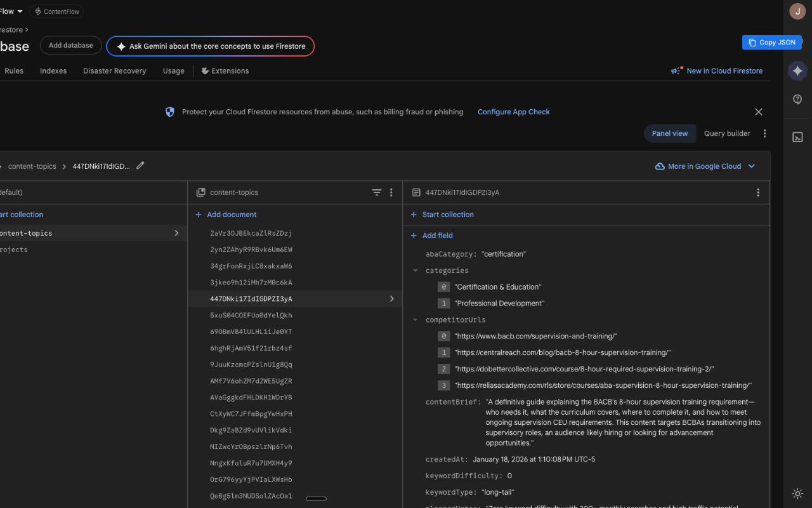
Task: Click Add field in document panel
Action: [431, 236]
